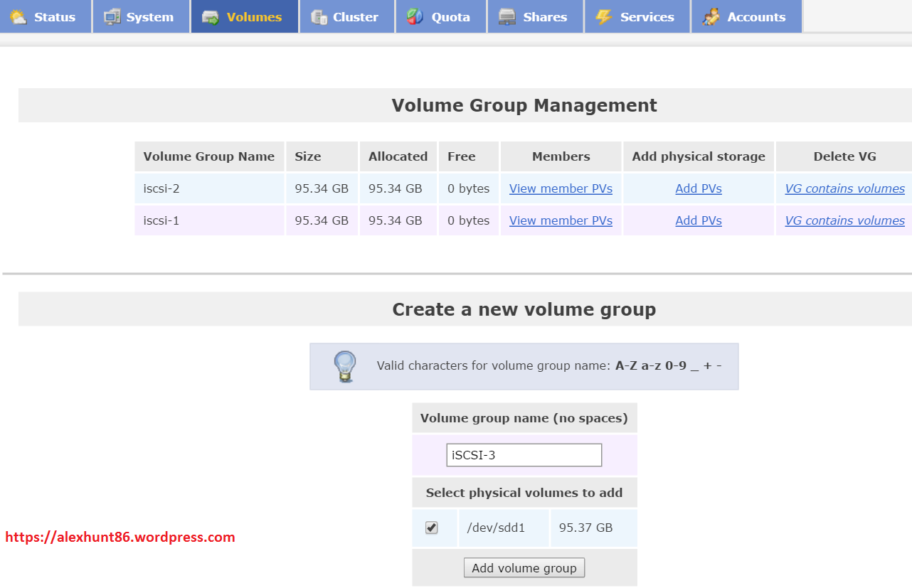Click the Cluster tab database icon
Screen dimensions: 912x588
[x=319, y=17]
